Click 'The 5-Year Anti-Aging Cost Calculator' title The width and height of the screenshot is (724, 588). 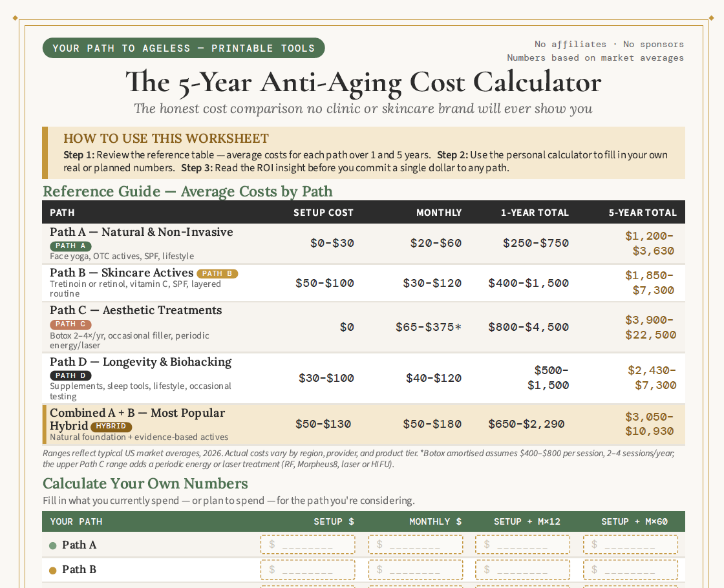pos(363,83)
